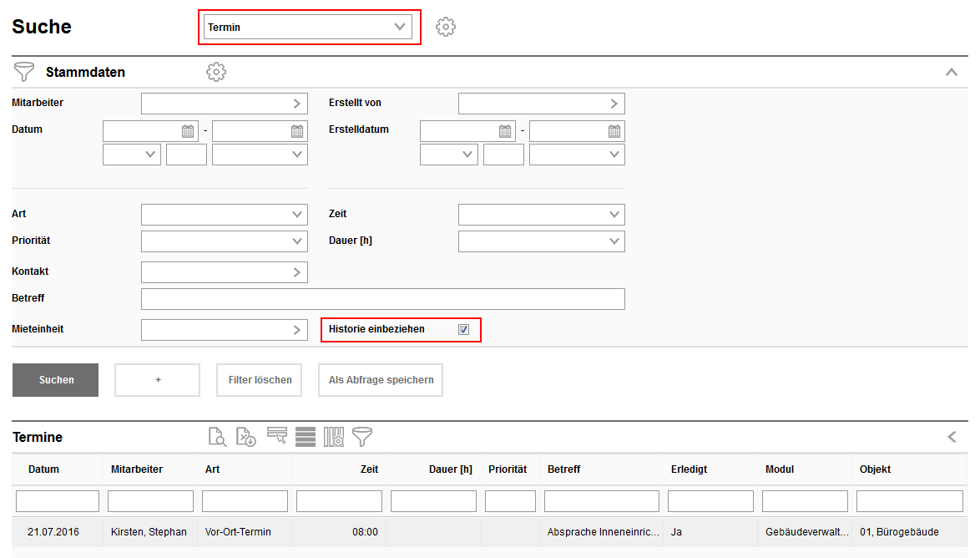
Task: Open the gear settings next to Termin dropdown
Action: 446,27
